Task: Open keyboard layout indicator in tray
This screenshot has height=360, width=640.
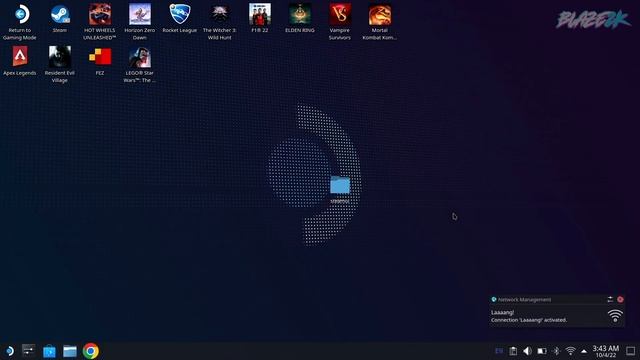Action: click(x=499, y=351)
